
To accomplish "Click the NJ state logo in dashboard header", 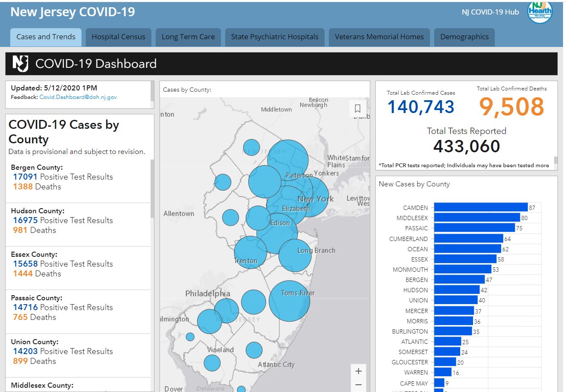I will pyautogui.click(x=20, y=64).
